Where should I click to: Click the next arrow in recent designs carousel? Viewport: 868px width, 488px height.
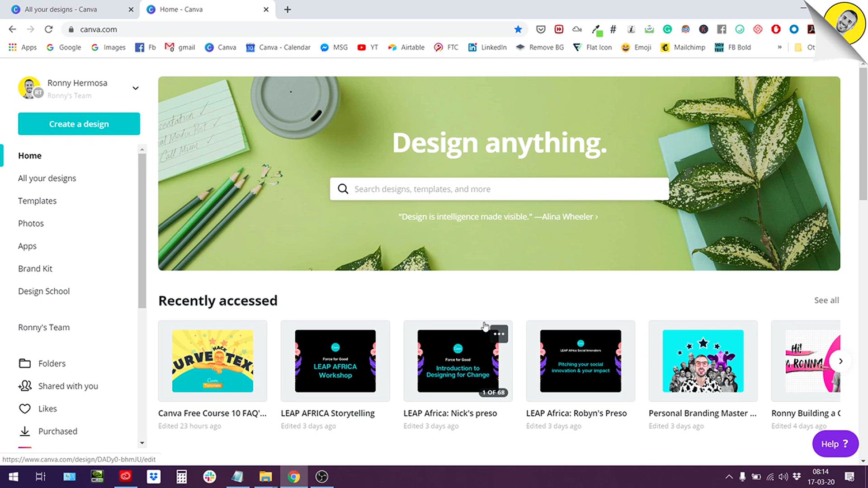(840, 361)
